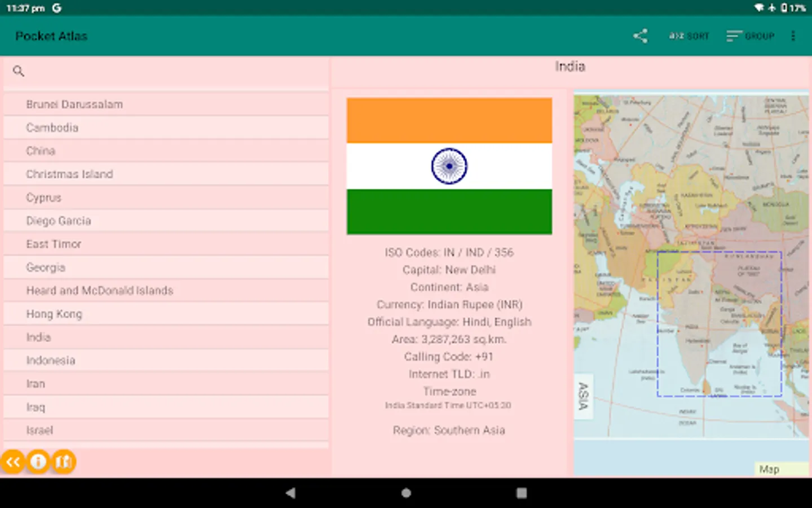Tap the share icon in the toolbar
Image resolution: width=812 pixels, height=508 pixels.
click(640, 36)
